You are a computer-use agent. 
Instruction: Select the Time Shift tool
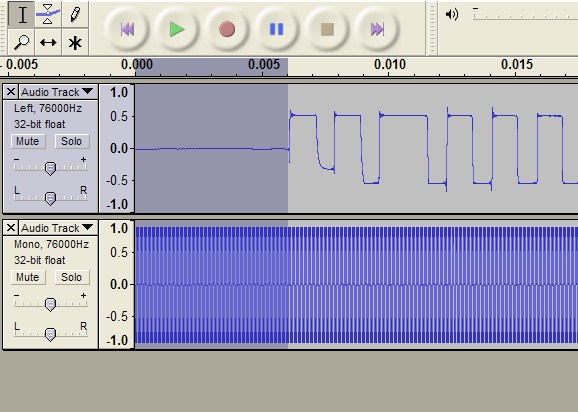[x=48, y=42]
